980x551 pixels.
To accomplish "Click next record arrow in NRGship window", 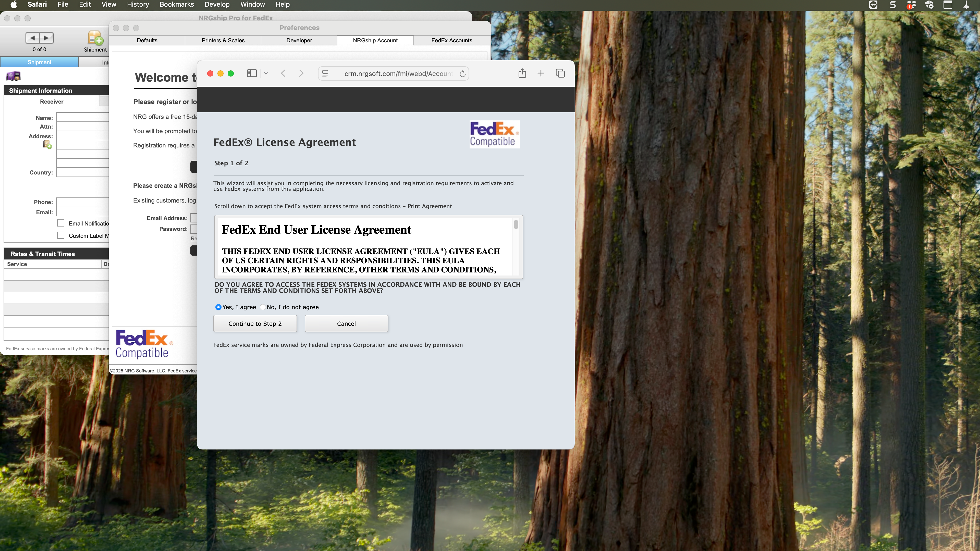I will 46,38.
